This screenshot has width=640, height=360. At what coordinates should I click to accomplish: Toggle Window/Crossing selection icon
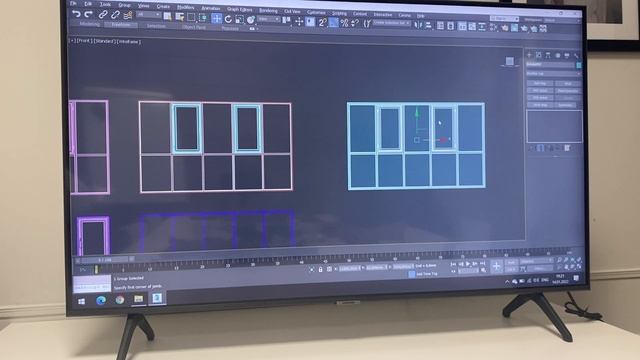(x=202, y=18)
